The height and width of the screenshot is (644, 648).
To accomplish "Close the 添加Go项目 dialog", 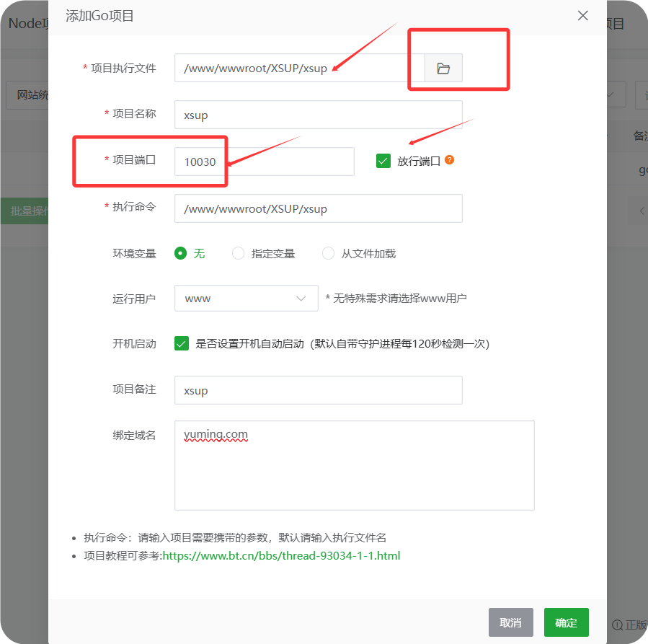I will [582, 15].
